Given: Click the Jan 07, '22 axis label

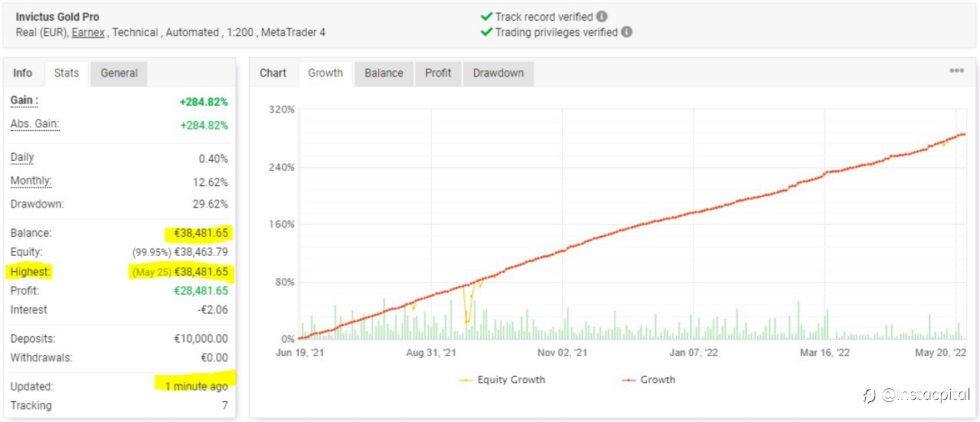Looking at the screenshot, I should (x=694, y=353).
